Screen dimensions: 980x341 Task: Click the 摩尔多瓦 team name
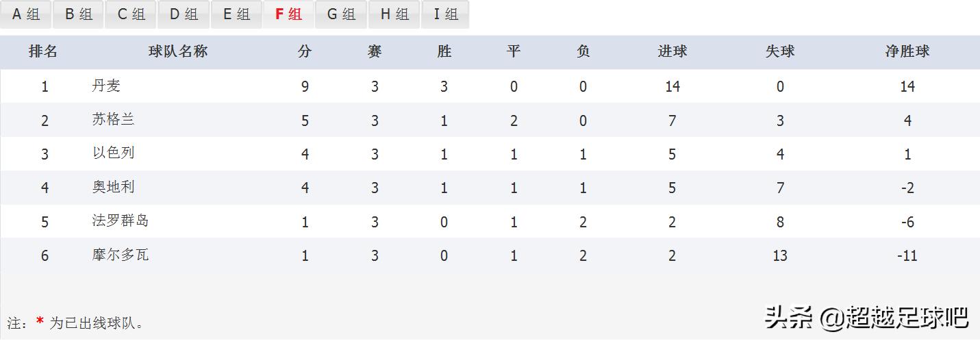click(x=121, y=255)
